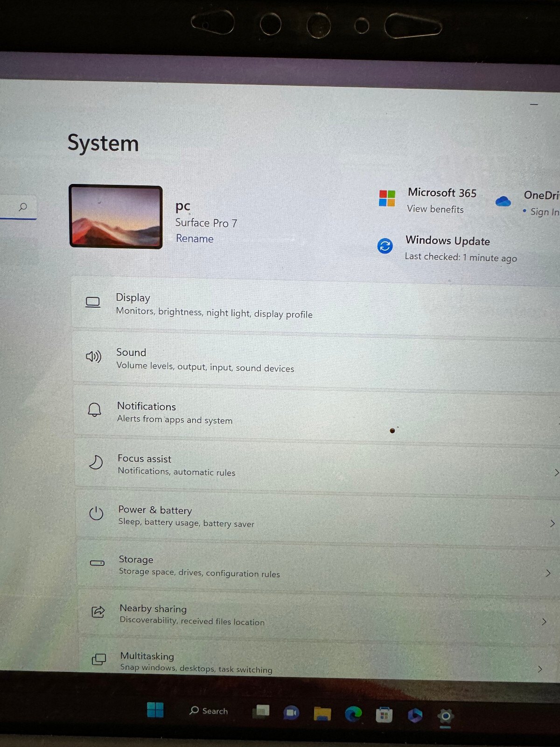Viewport: 560px width, 747px height.
Task: Click the Rename link under Surface Pro 7
Action: [x=195, y=239]
